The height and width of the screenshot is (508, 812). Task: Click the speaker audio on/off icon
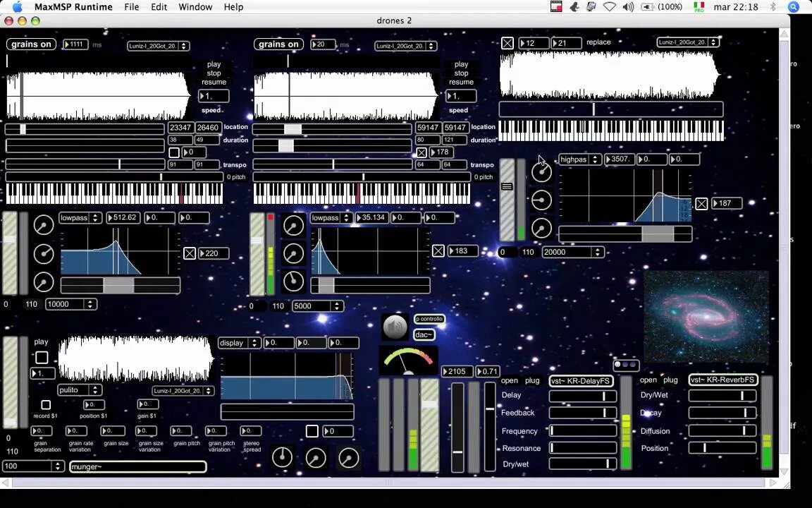pos(395,327)
